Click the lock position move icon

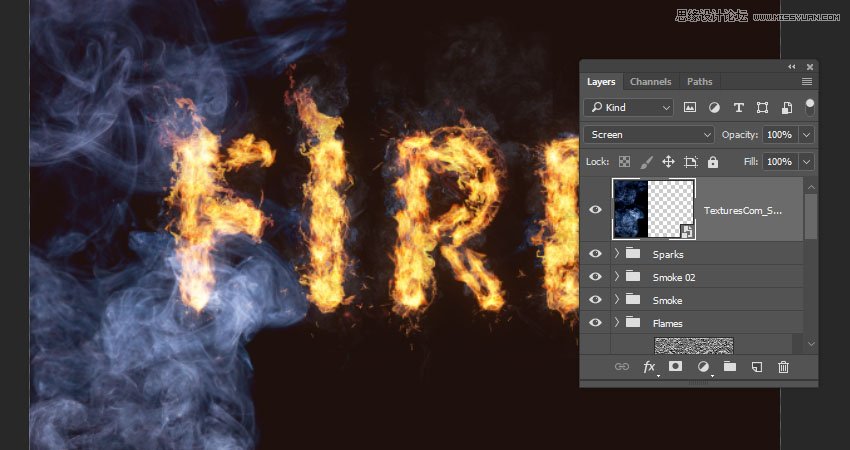(x=668, y=161)
